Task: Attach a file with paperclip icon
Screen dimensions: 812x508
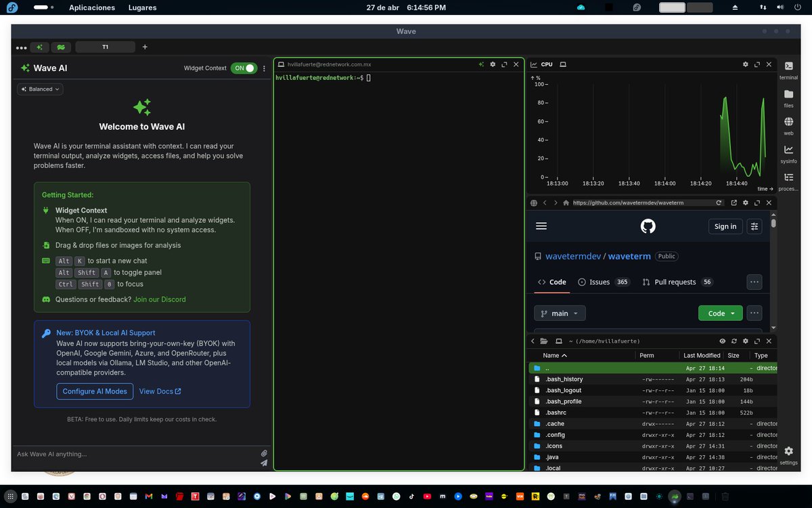Action: click(x=264, y=453)
